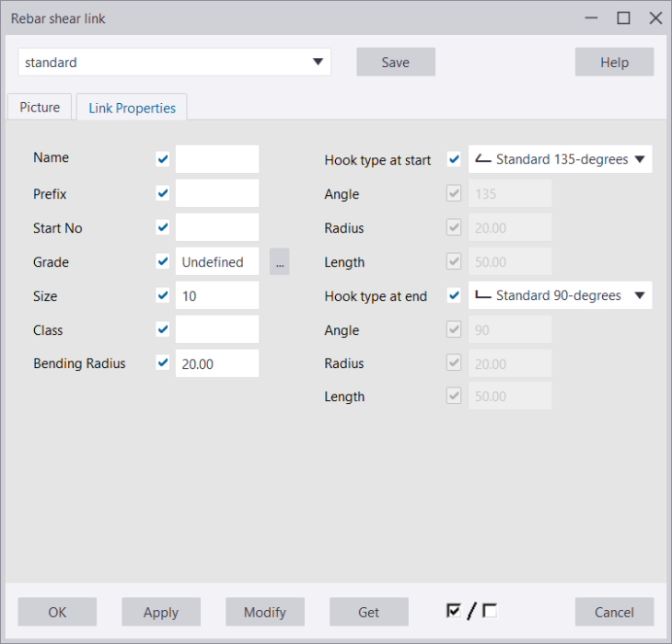Screen dimensions: 672x644
Task: Switch to the Picture tab
Action: pos(40,108)
